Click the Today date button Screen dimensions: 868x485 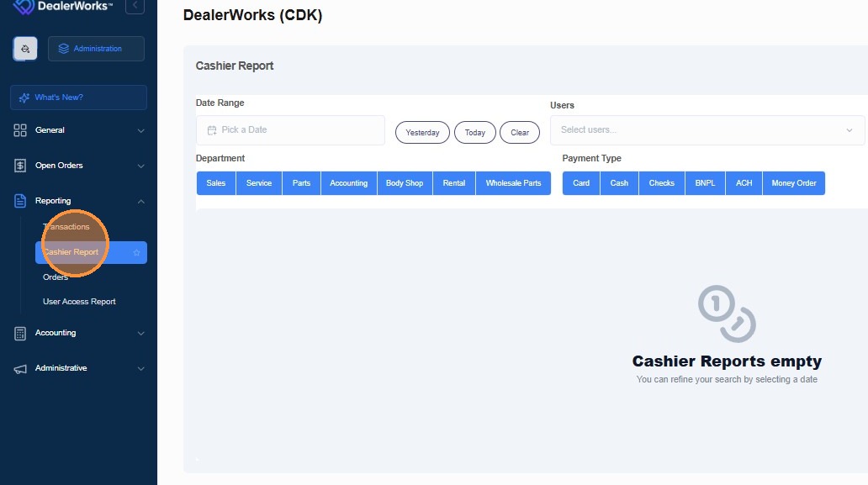(x=475, y=132)
